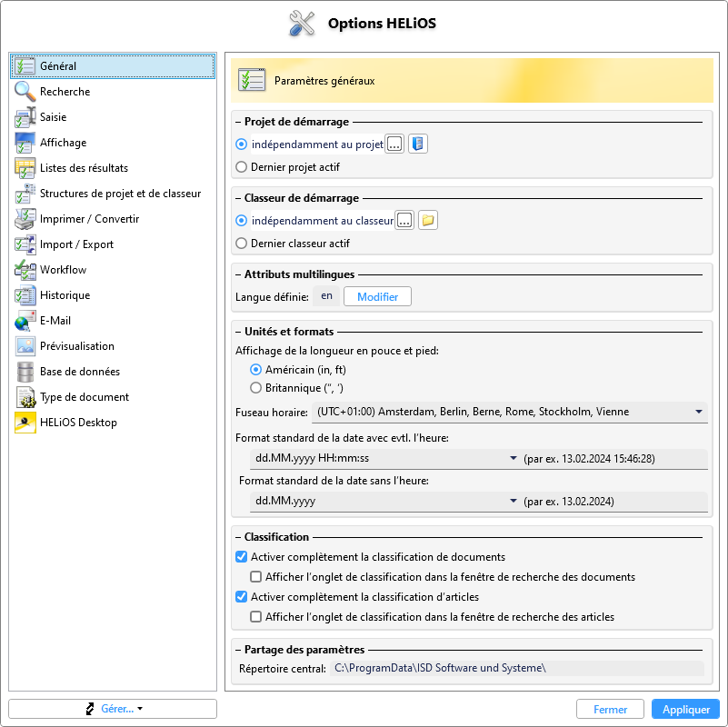
Task: Click the Paramètres généraux header icon
Action: [x=252, y=80]
